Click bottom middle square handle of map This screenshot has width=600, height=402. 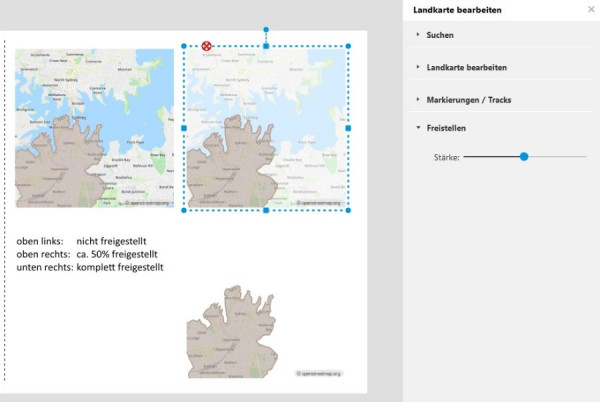[x=266, y=210]
